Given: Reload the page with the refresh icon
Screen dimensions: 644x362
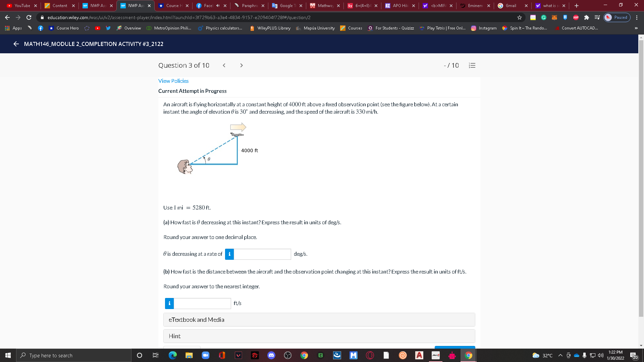Looking at the screenshot, I should 29,17.
